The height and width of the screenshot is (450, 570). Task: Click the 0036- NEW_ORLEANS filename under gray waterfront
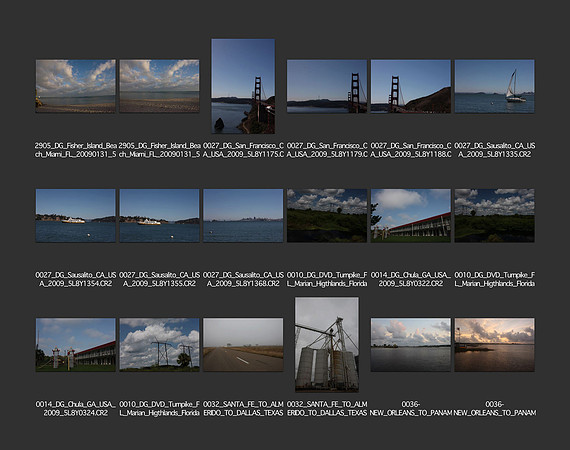pyautogui.click(x=411, y=409)
